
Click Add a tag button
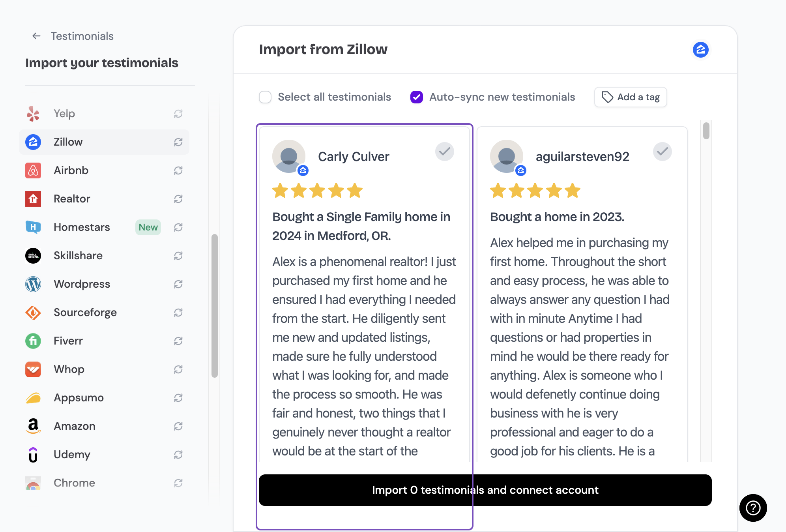631,97
